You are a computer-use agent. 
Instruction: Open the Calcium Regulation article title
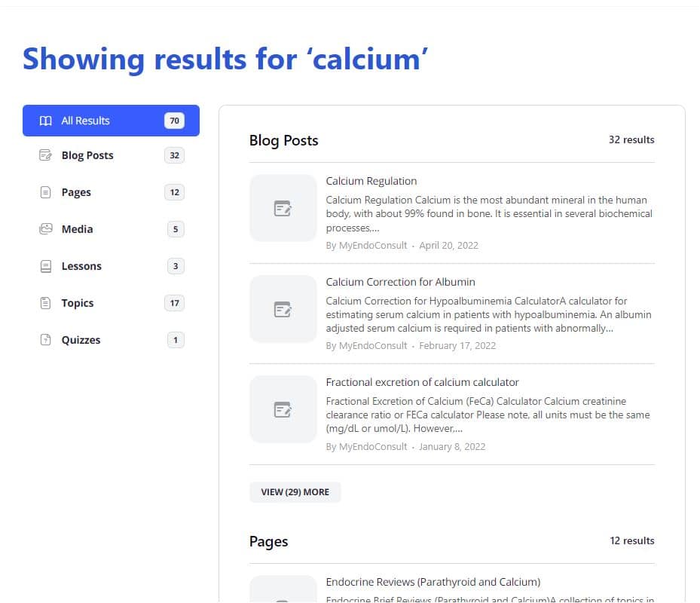371,181
